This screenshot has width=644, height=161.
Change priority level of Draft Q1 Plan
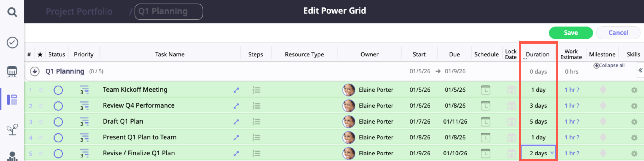pos(84,122)
